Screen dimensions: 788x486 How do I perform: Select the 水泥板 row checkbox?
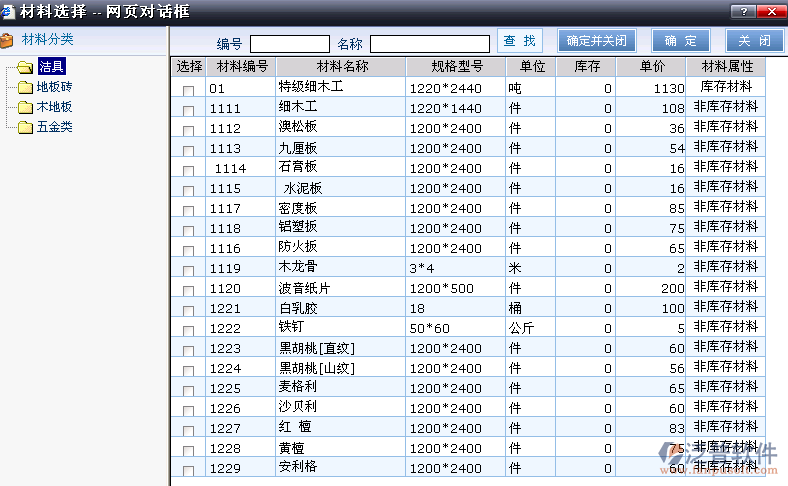pos(188,190)
